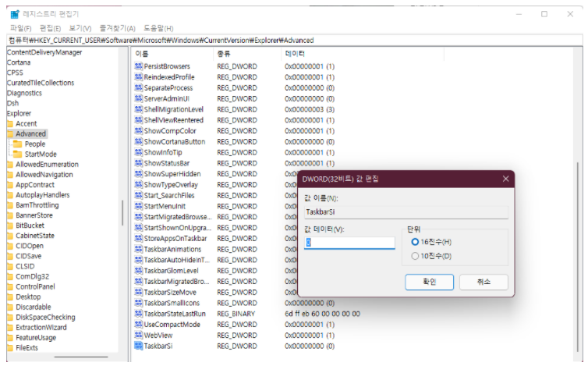Click the StartMode folder icon
Image resolution: width=588 pixels, height=366 pixels.
(18, 155)
